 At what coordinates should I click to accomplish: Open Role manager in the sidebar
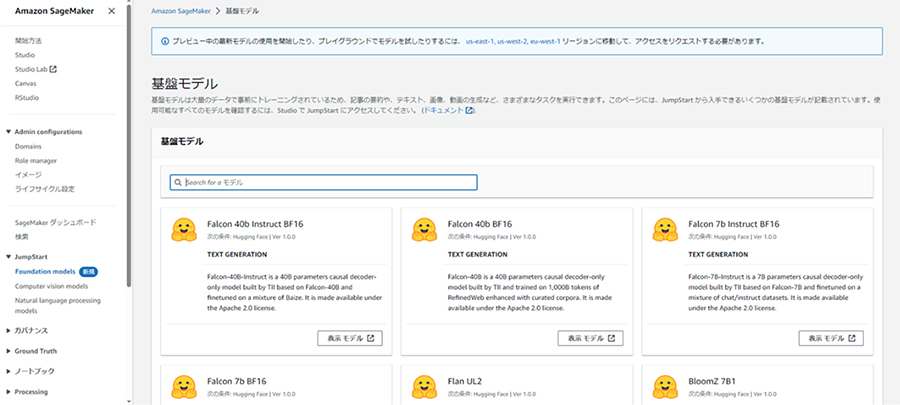(x=36, y=161)
